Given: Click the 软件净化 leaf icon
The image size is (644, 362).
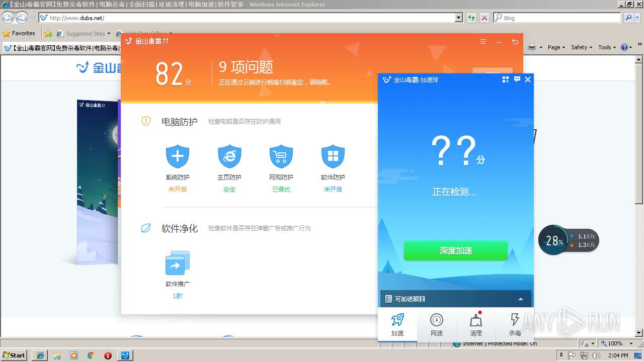Looking at the screenshot, I should (146, 228).
